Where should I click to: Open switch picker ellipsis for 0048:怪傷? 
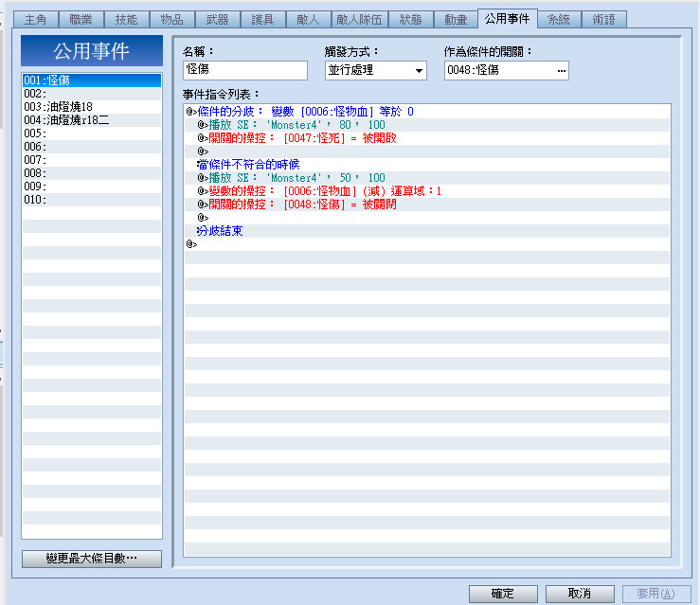click(561, 70)
